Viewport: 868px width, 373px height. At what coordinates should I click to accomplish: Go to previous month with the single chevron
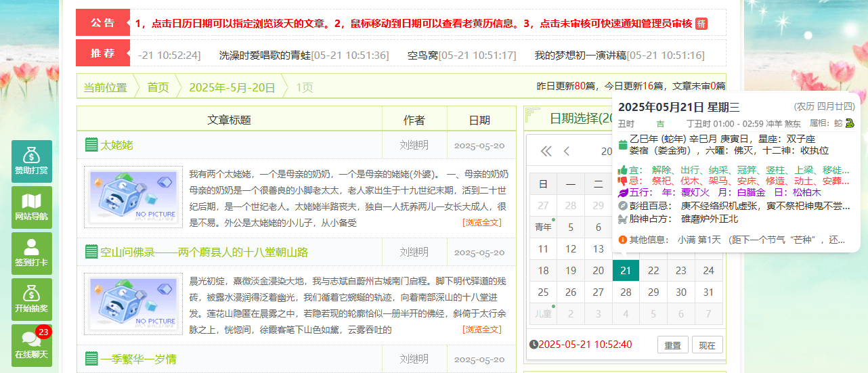click(567, 151)
